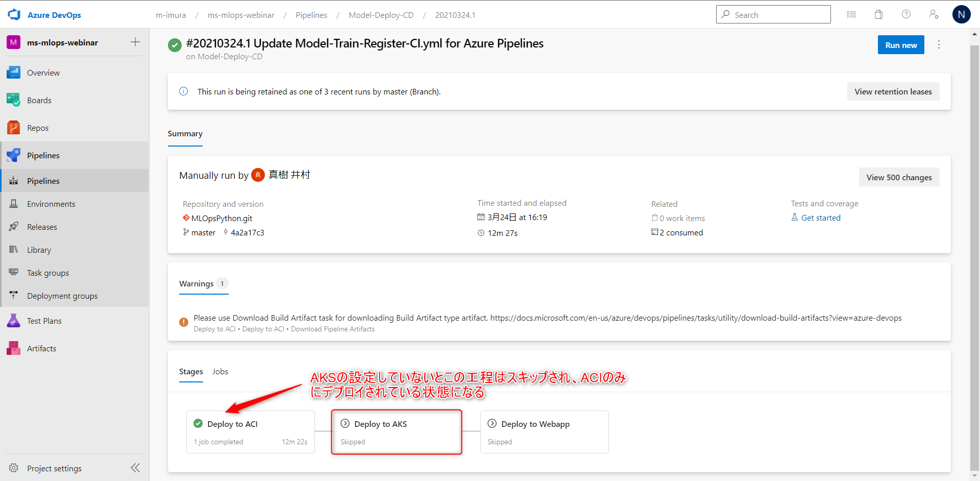Switch to the Jobs tab
This screenshot has height=481, width=980.
click(220, 372)
